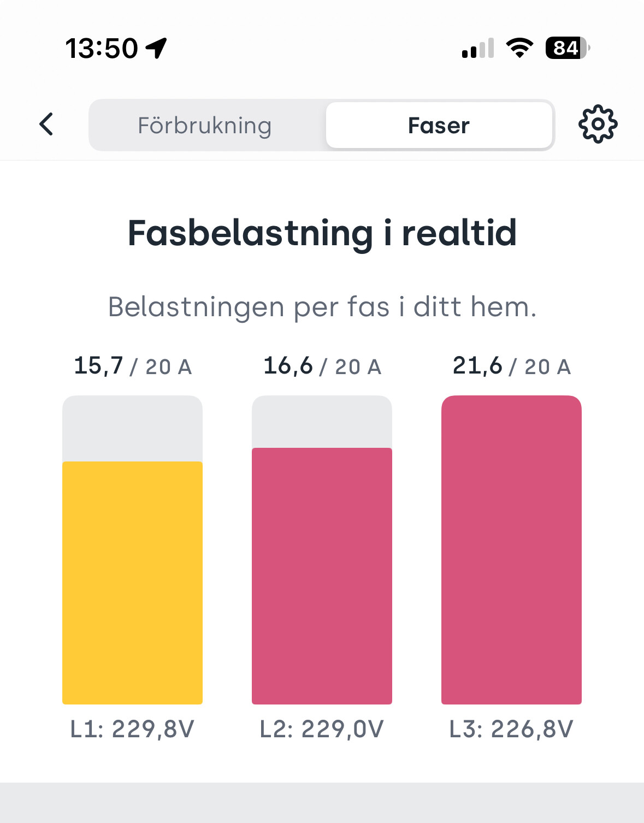Tap the L2: 229,0V voltage label
The height and width of the screenshot is (823, 644).
coord(322,729)
